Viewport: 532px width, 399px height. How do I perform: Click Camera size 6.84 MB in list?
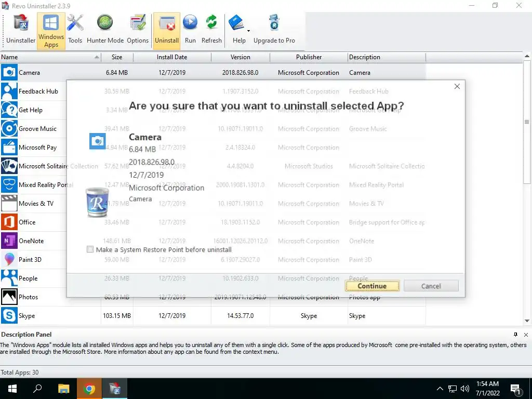(117, 73)
